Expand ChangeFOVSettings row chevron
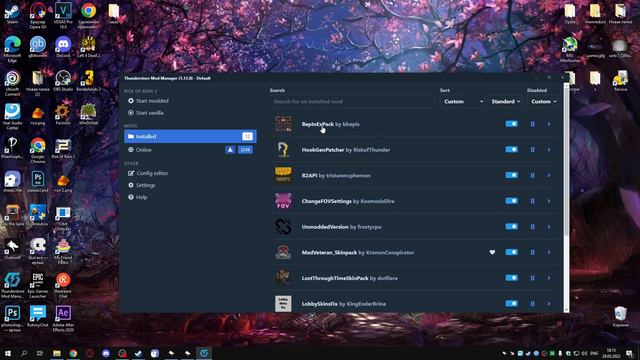 pyautogui.click(x=549, y=201)
